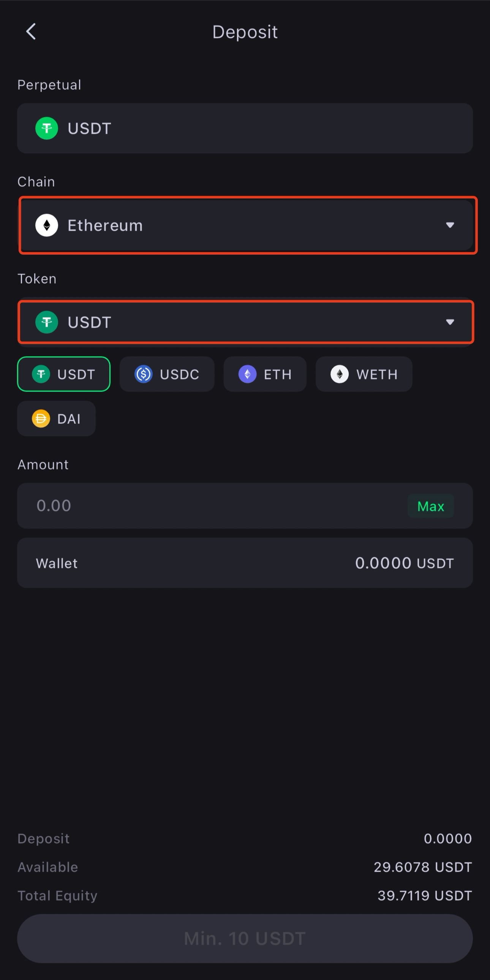Select the USDT token chip

point(64,374)
